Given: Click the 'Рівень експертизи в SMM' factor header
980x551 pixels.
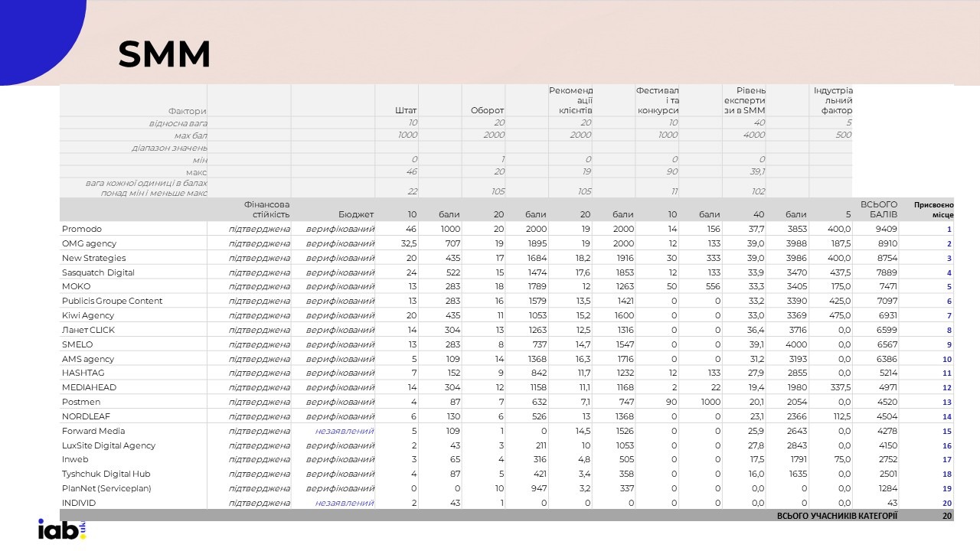Looking at the screenshot, I should pyautogui.click(x=744, y=100).
